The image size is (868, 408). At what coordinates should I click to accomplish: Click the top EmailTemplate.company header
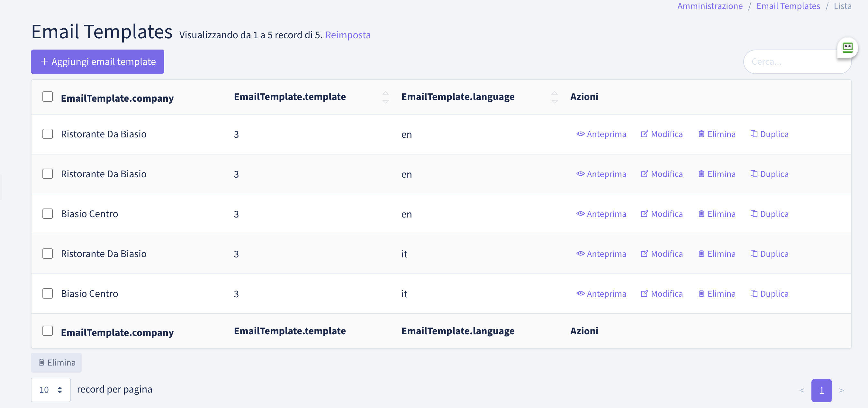pyautogui.click(x=117, y=98)
